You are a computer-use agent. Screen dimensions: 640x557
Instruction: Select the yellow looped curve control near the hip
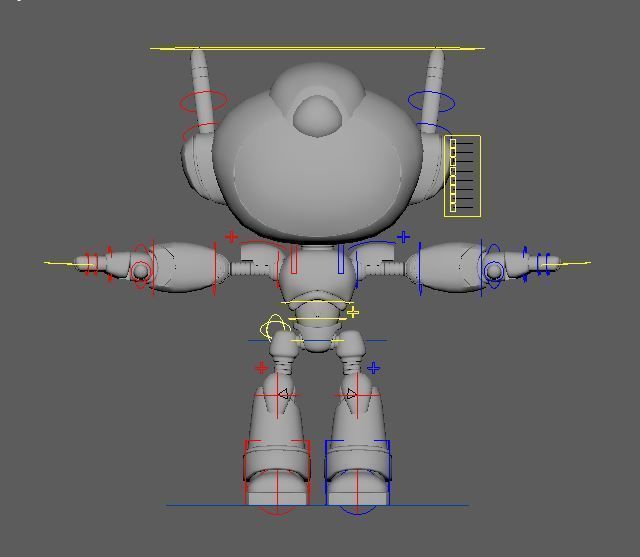[275, 327]
